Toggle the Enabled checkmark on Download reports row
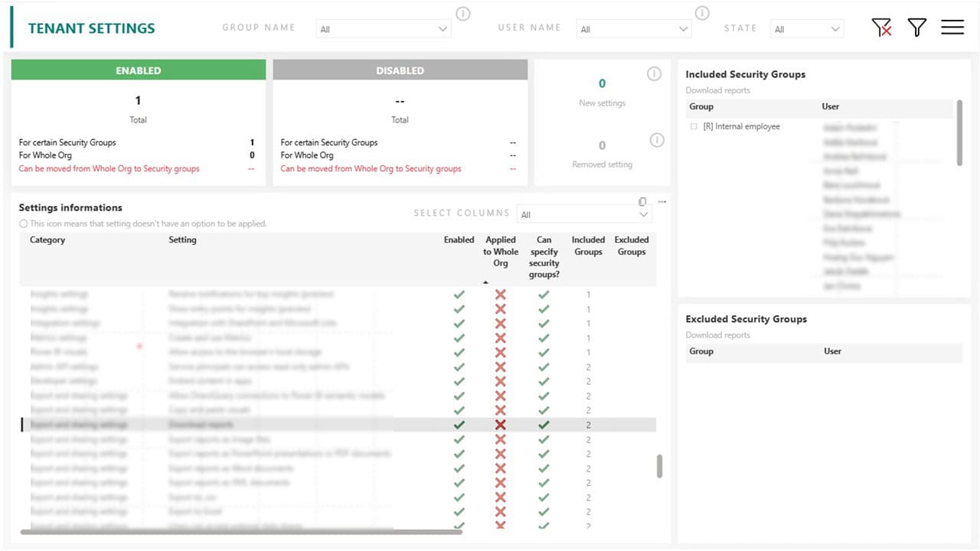980x551 pixels. [459, 425]
